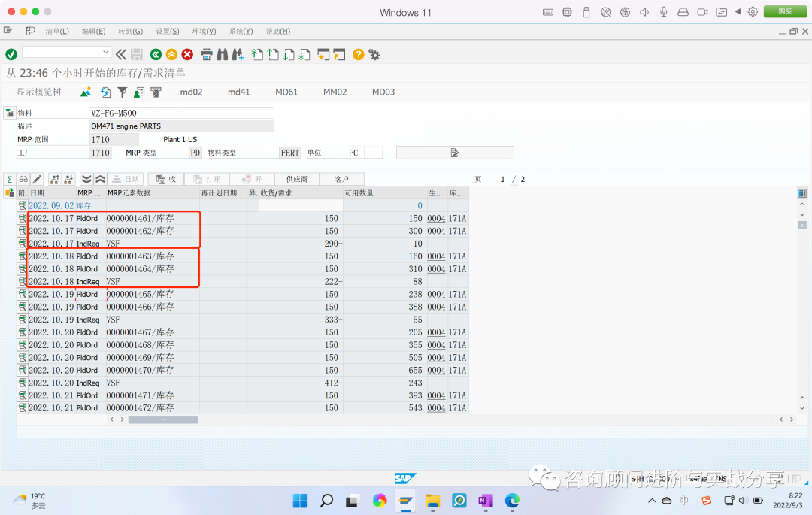Open details icon for 2022.09.02 库存 row
812x515 pixels.
(x=23, y=205)
